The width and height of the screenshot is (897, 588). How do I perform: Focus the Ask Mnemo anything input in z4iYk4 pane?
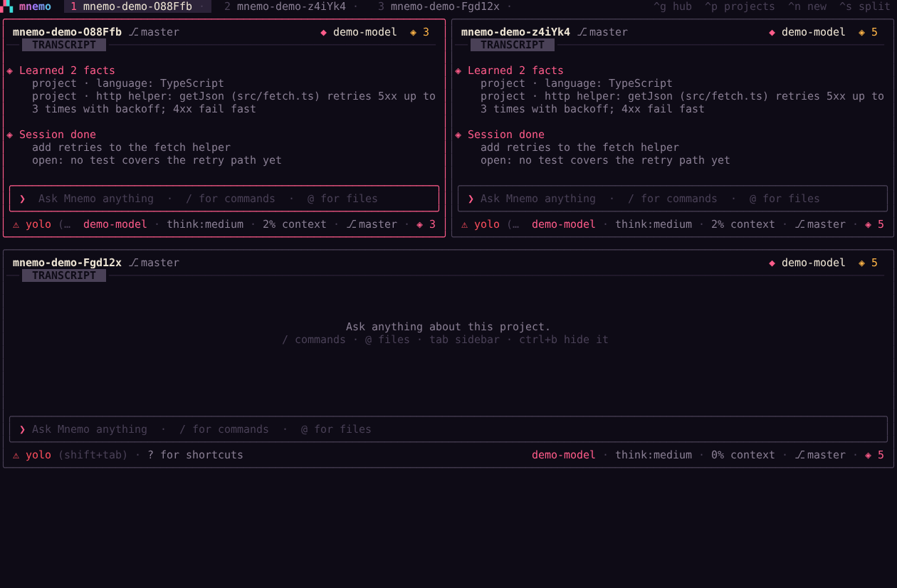(673, 199)
